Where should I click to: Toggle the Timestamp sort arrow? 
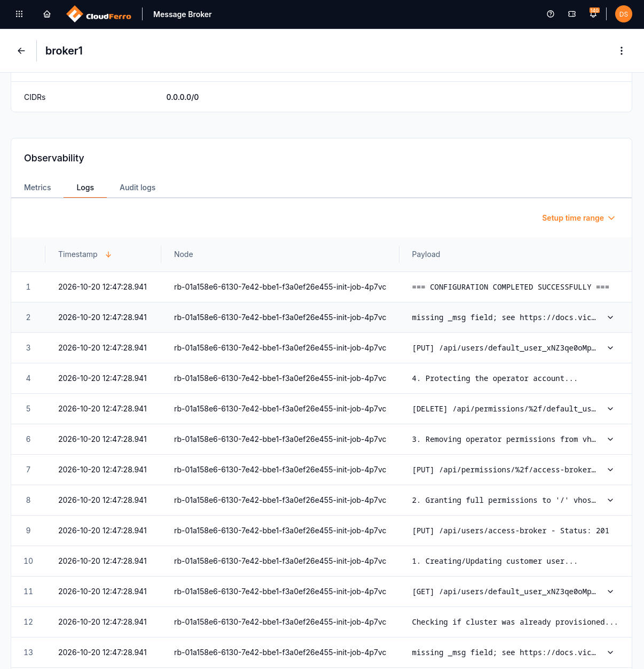click(x=108, y=254)
